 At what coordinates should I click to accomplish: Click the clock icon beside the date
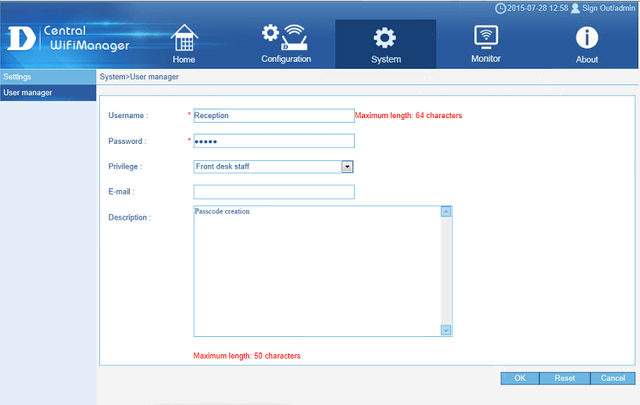point(500,7)
